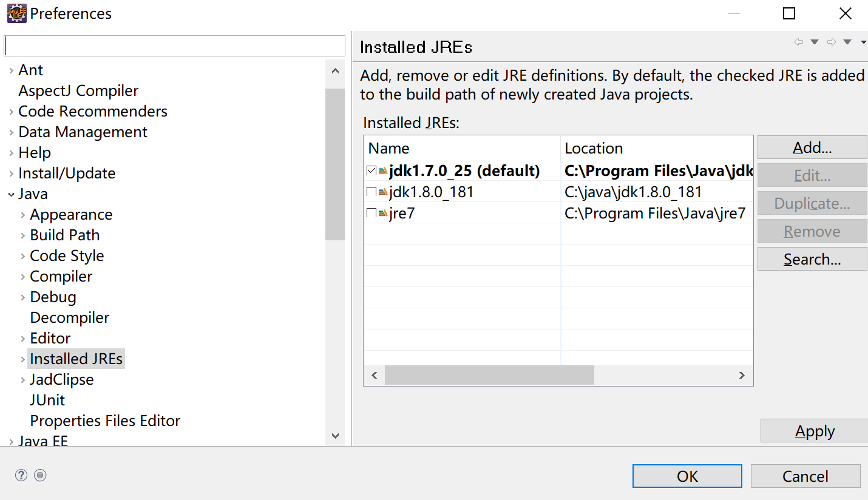
Task: Select the Install/Update tree item
Action: tap(67, 174)
